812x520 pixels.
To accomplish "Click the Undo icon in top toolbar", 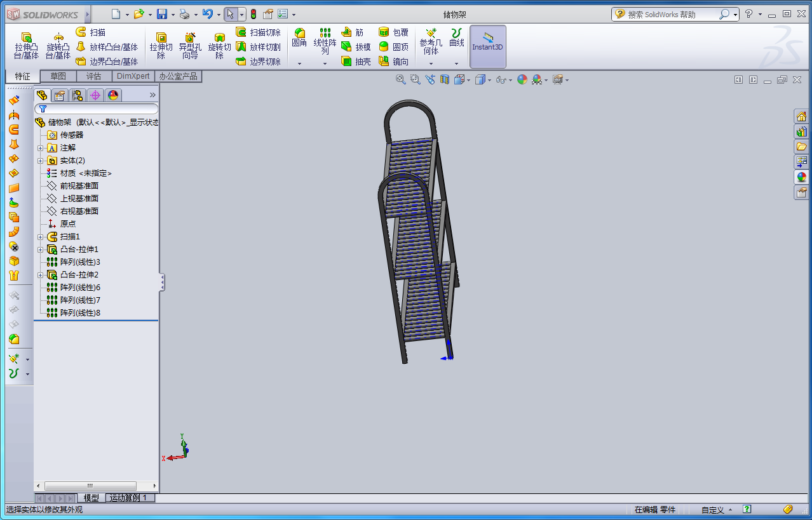I will pos(207,14).
